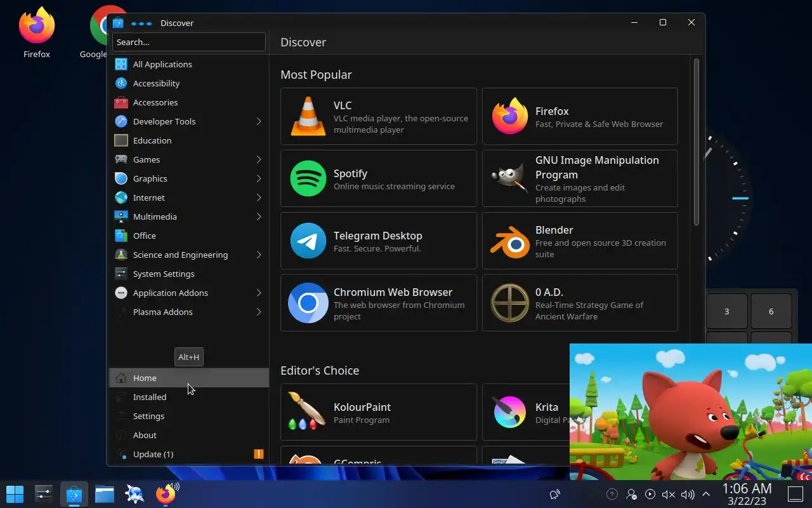The width and height of the screenshot is (812, 508).
Task: Go to the Home page
Action: coord(189,378)
